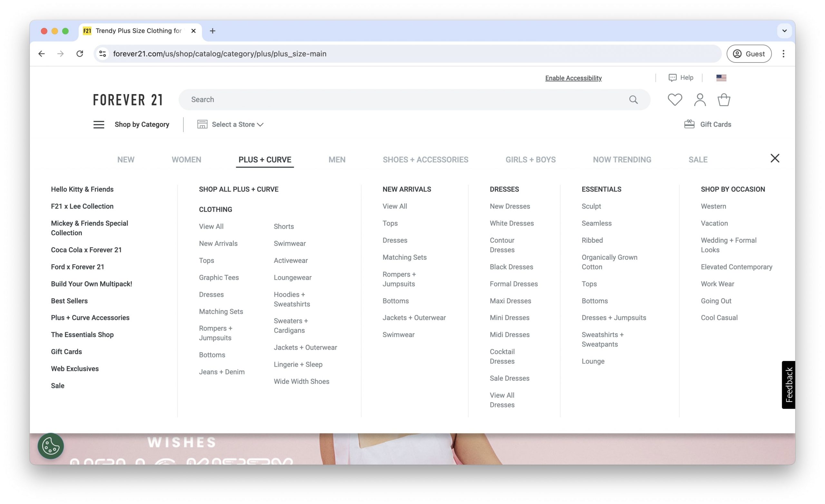The image size is (825, 504).
Task: Click the Build Your Own Multipack link
Action: 91,284
